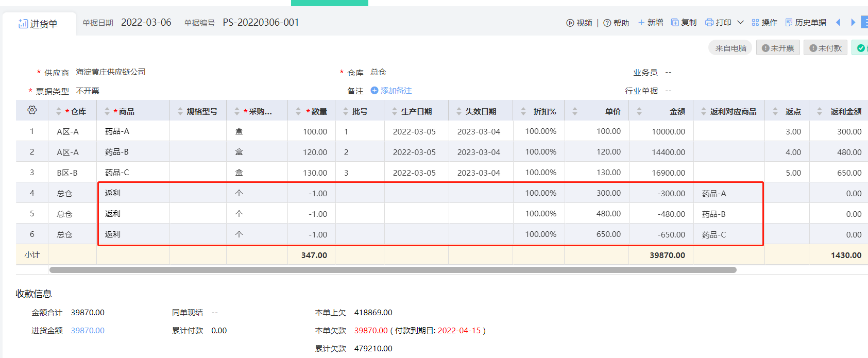Open the 历史单据 history documents
868x358 pixels.
point(806,23)
